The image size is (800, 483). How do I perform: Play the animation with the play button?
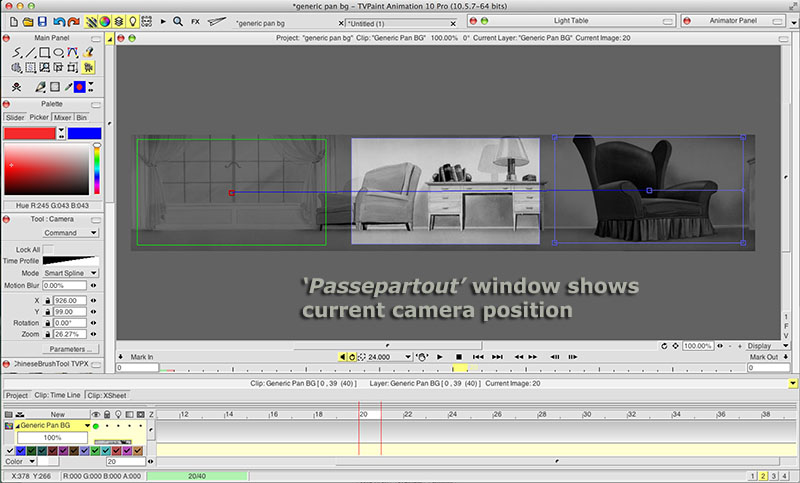(x=440, y=357)
